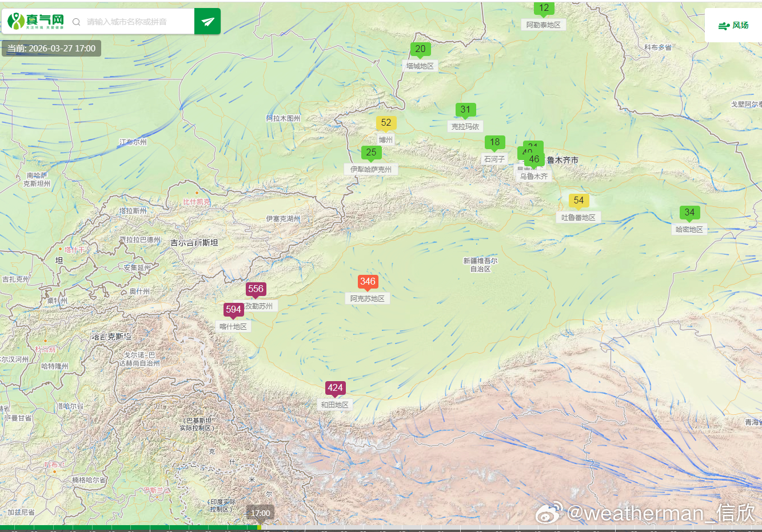Click the 阿克苏地区 city label
This screenshot has width=762, height=532.
(x=368, y=299)
